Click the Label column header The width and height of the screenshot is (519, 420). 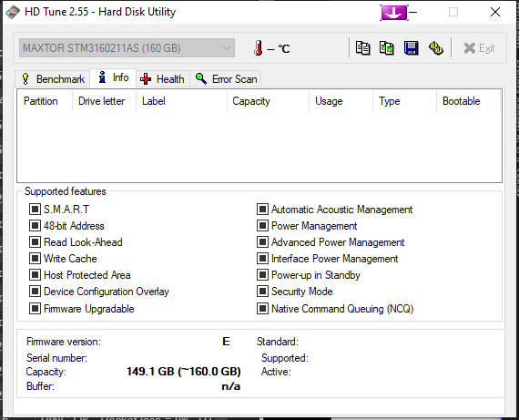(x=181, y=101)
